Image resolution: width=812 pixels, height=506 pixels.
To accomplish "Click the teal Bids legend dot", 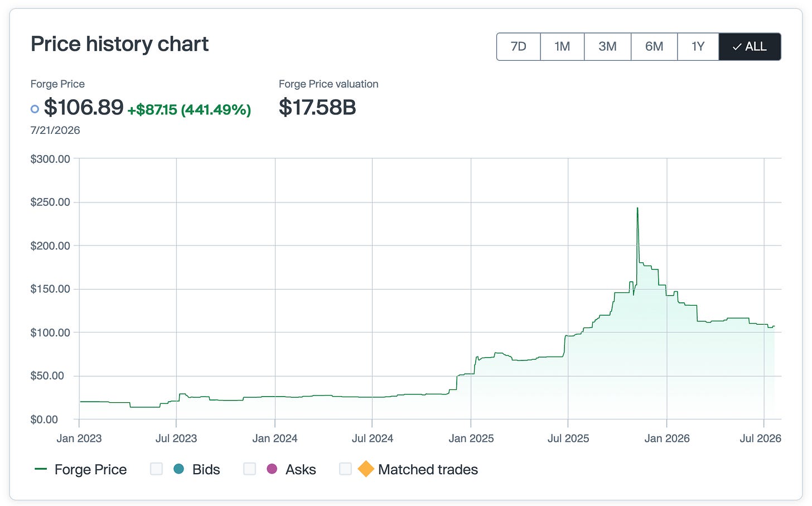I will (178, 469).
